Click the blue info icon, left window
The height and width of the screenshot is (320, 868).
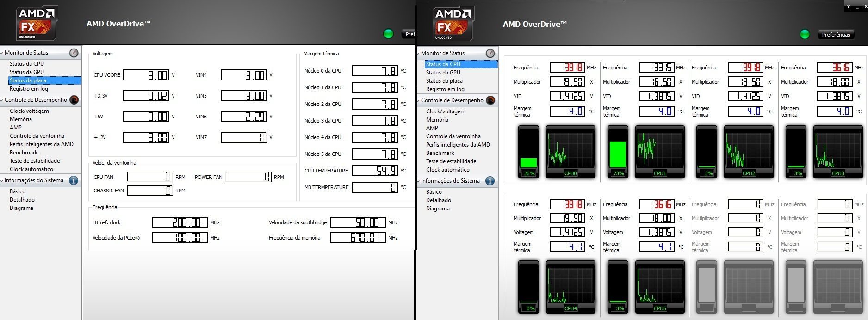tap(74, 180)
